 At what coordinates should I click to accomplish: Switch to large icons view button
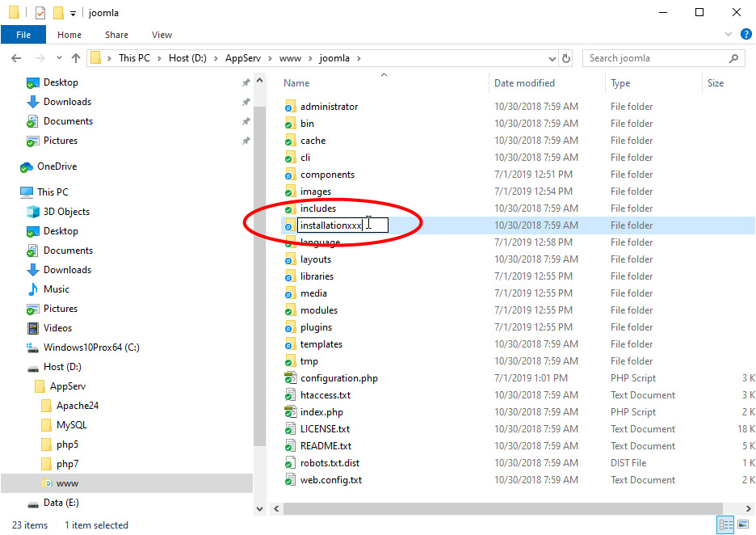pos(744,525)
